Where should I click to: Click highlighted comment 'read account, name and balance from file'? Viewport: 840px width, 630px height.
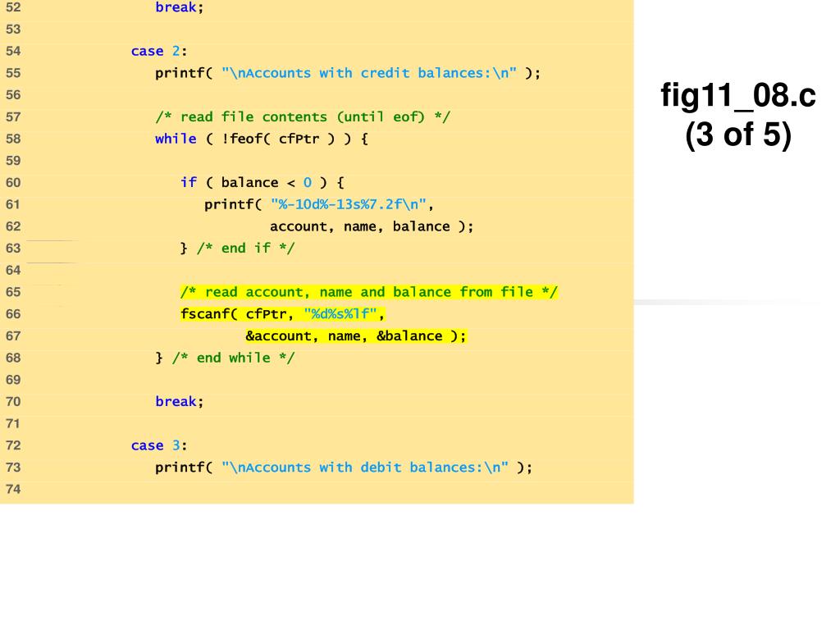click(369, 292)
